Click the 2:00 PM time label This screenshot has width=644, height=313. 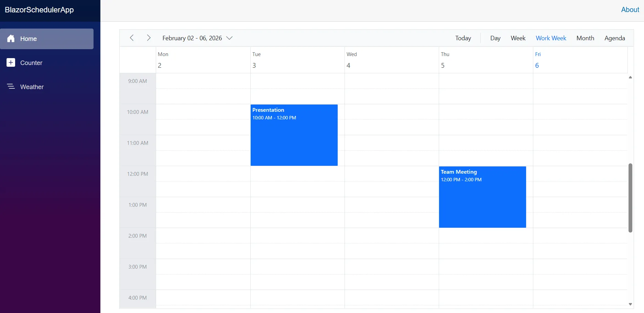point(138,236)
